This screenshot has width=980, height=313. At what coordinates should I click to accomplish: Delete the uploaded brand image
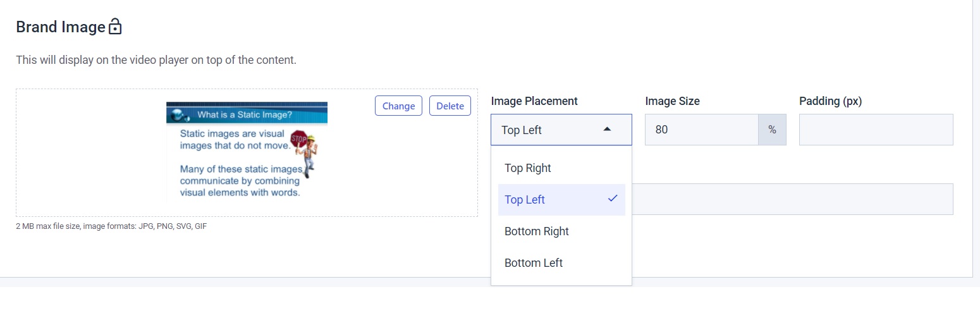450,106
